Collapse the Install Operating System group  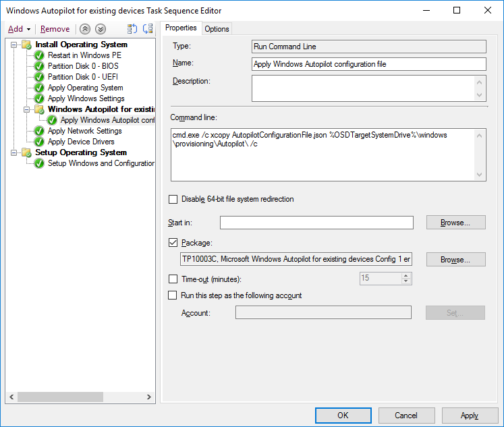click(x=13, y=45)
